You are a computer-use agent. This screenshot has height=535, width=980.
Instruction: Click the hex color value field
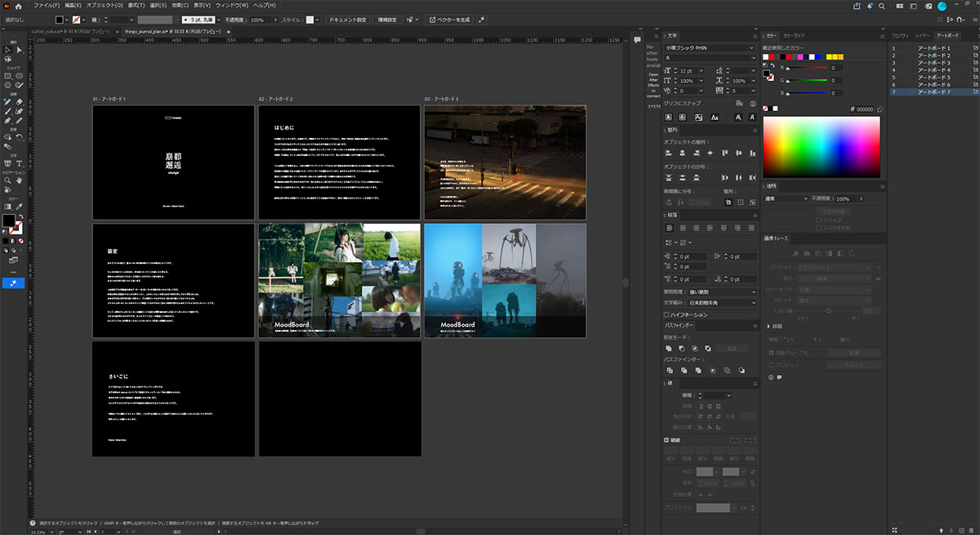point(865,109)
